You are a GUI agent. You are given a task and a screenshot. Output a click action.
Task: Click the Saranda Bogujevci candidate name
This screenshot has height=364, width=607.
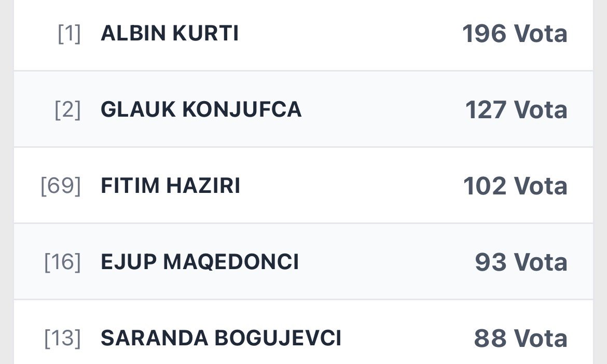click(221, 339)
